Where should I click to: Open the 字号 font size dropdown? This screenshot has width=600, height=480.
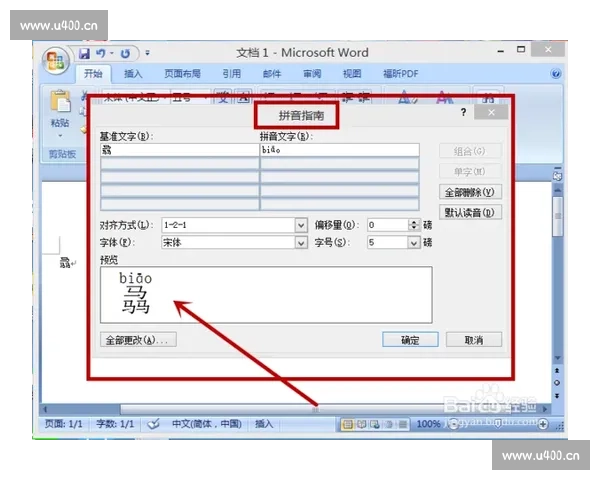coord(413,242)
